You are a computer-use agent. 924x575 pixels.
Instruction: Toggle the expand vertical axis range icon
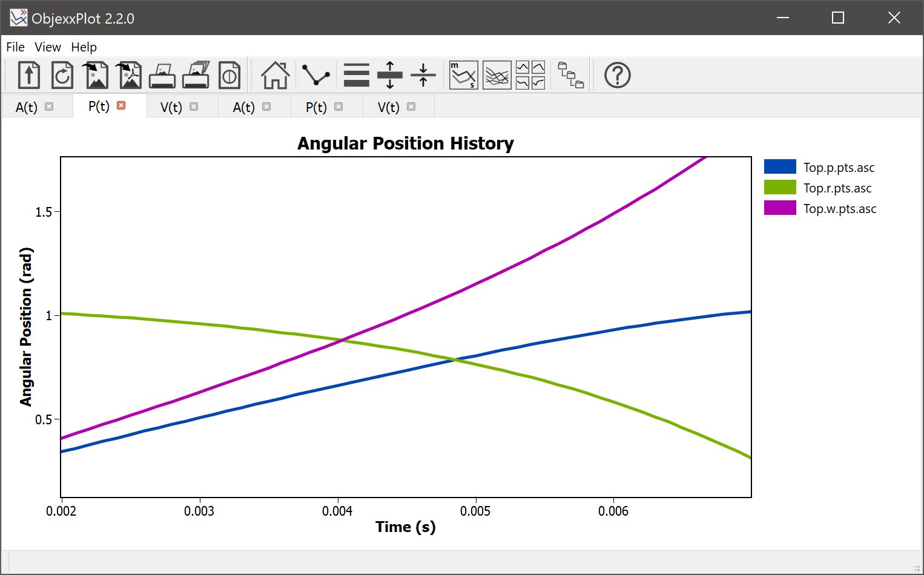[389, 74]
